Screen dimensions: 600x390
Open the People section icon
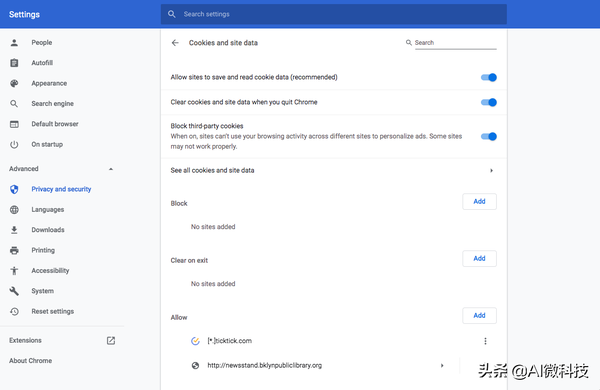14,42
